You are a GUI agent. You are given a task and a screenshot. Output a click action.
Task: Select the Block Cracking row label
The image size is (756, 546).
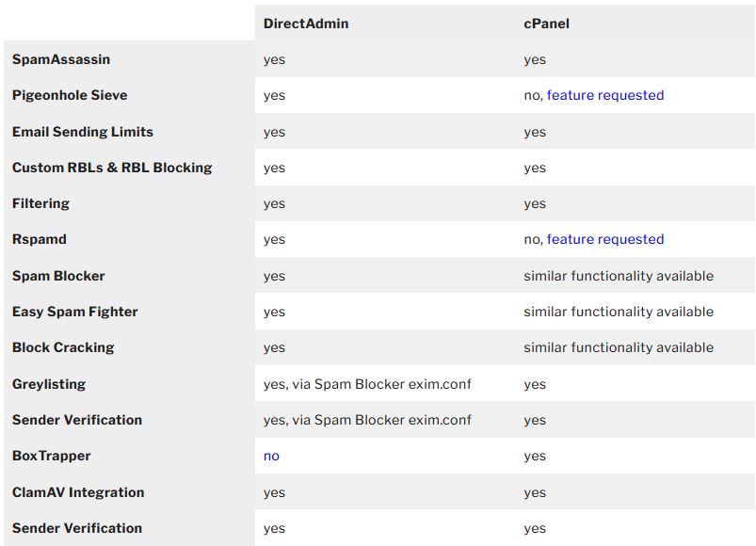(x=63, y=347)
